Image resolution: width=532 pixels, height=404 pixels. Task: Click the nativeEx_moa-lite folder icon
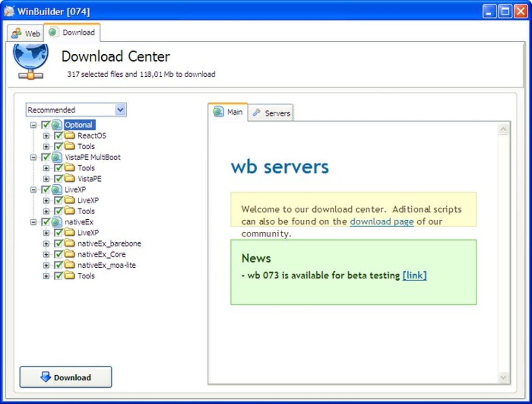69,265
